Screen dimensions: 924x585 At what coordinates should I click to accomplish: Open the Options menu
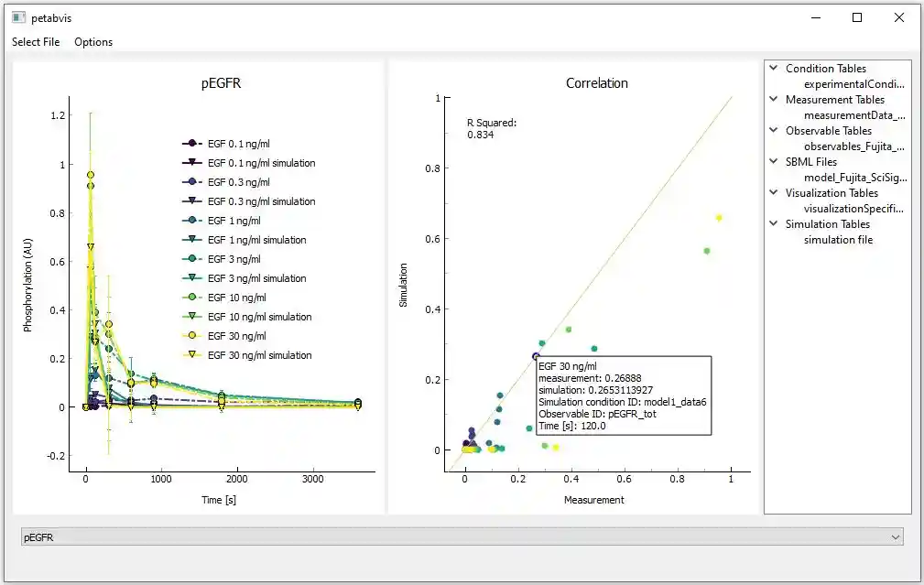point(93,42)
